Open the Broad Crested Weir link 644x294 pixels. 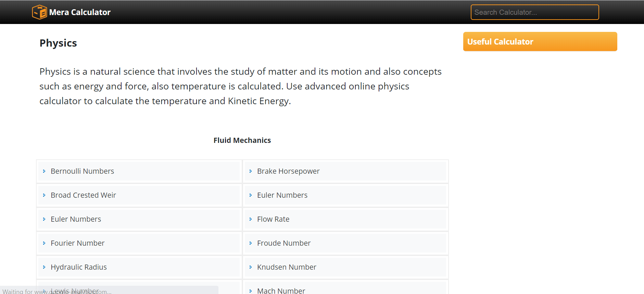[83, 195]
